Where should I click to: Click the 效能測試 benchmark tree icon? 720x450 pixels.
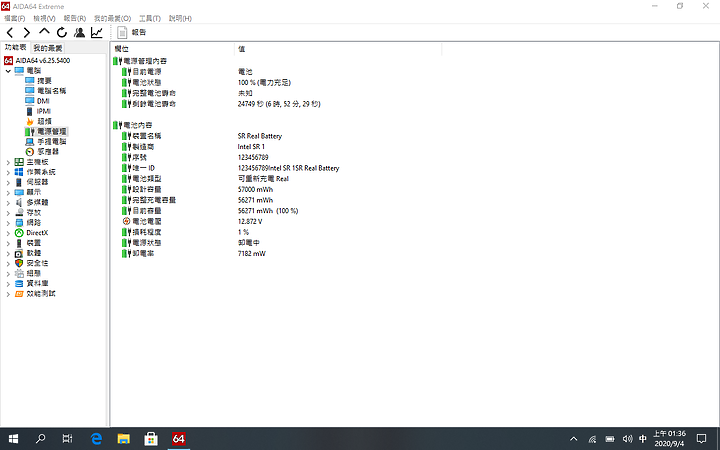[x=19, y=293]
